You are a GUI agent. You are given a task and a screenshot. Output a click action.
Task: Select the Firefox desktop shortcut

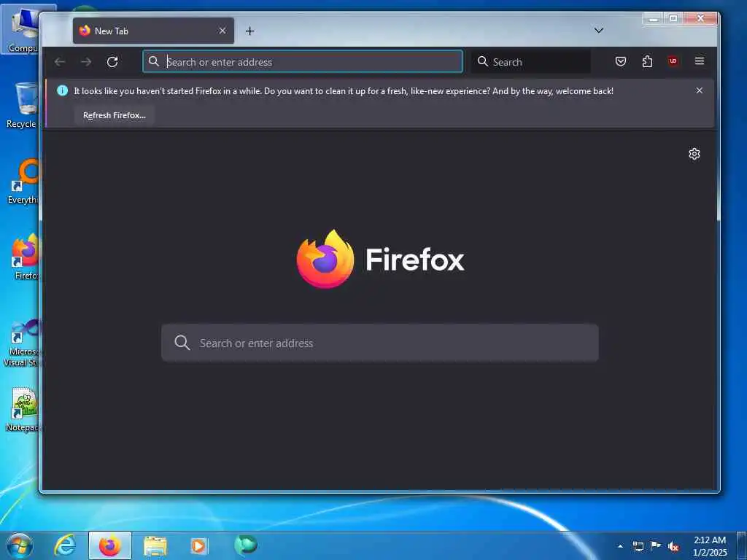24,257
